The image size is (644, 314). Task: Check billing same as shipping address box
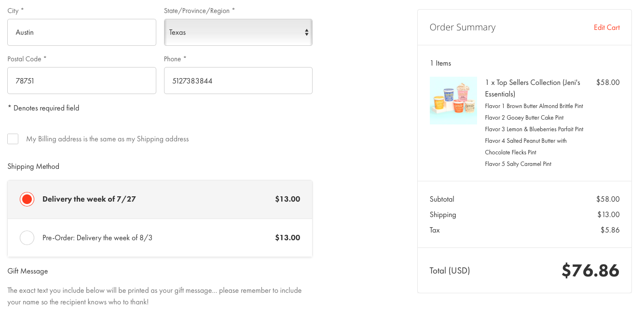(x=13, y=139)
